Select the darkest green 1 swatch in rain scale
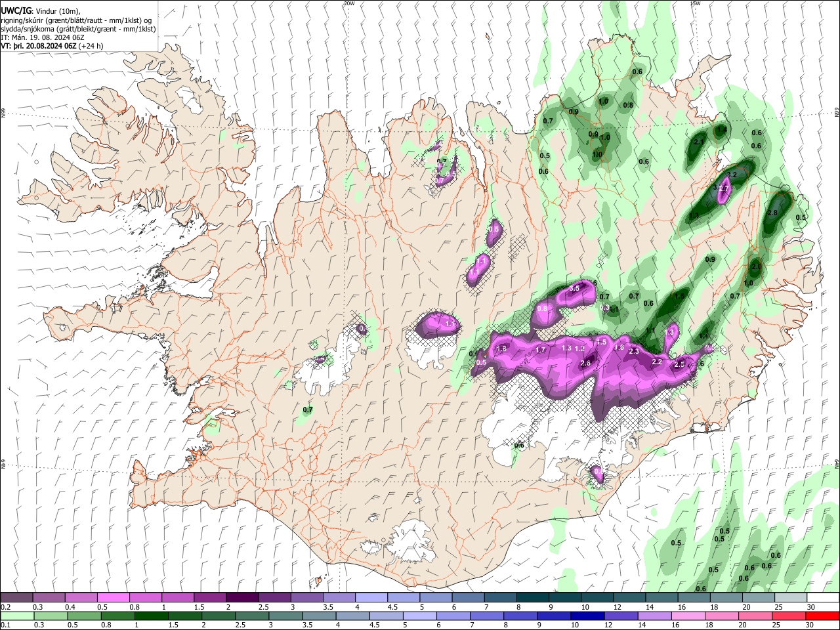Viewport: 840px width, 630px height. tap(152, 616)
